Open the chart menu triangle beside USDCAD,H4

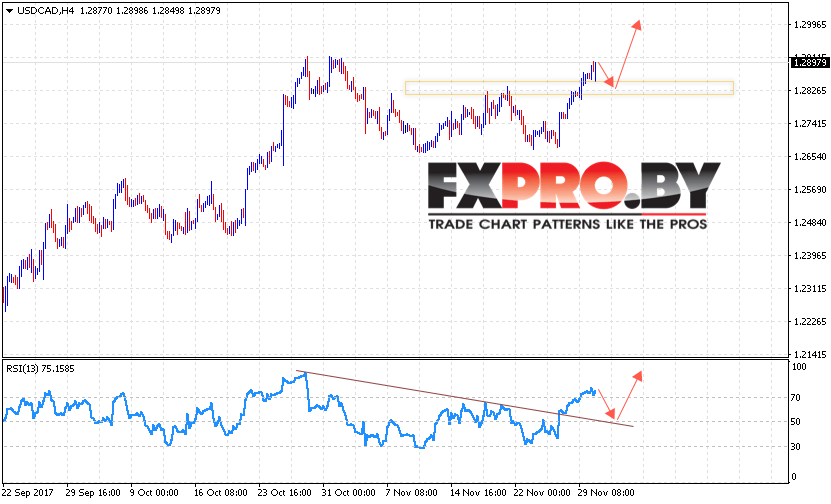pyautogui.click(x=9, y=11)
